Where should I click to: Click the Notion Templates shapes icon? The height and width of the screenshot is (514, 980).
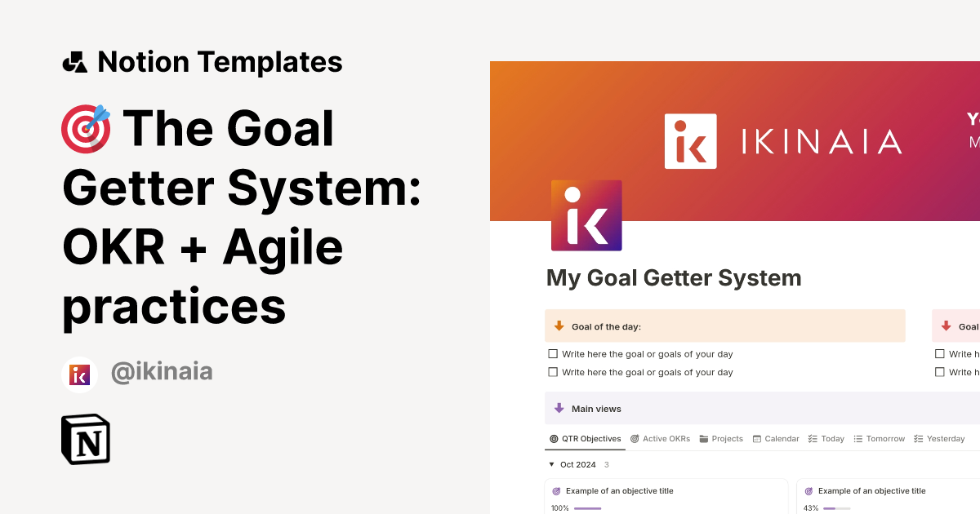[x=74, y=62]
